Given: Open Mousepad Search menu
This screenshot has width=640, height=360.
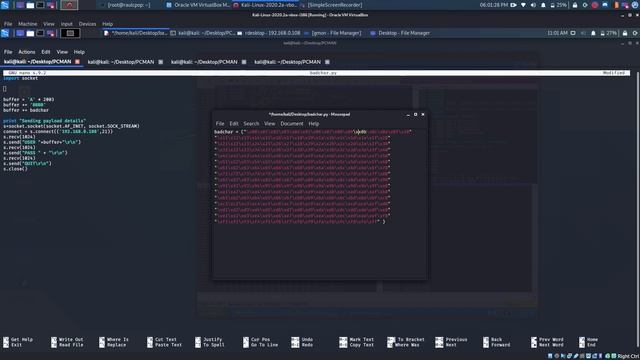Looking at the screenshot, I should (251, 124).
